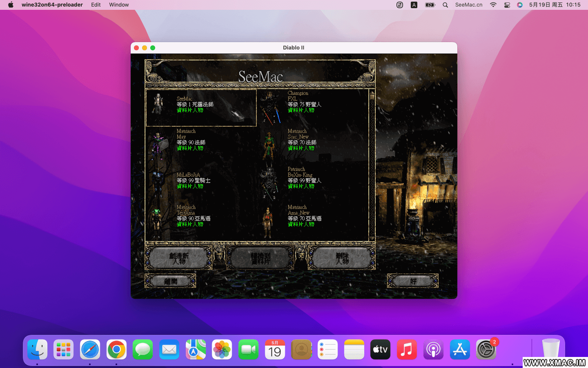Viewport: 588px width, 368px height.
Task: Select the Patriarch BuXiu-King barbarian character
Action: click(x=312, y=184)
